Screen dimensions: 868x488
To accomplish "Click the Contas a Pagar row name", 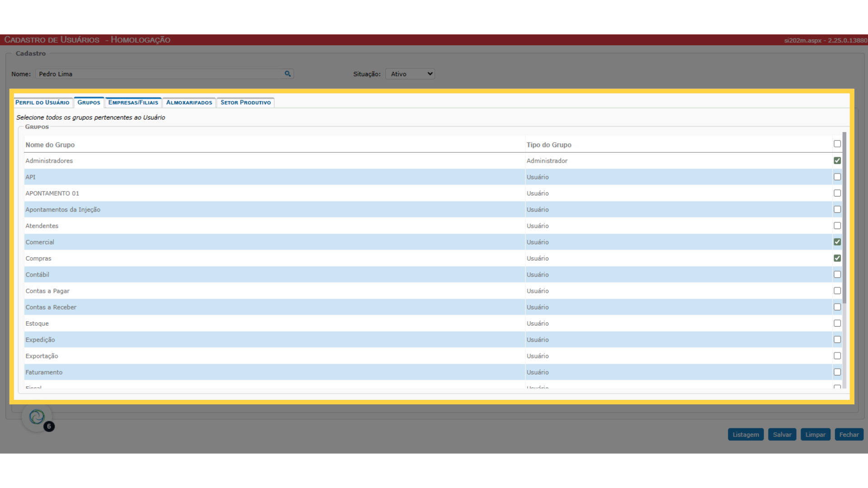I will pos(47,291).
